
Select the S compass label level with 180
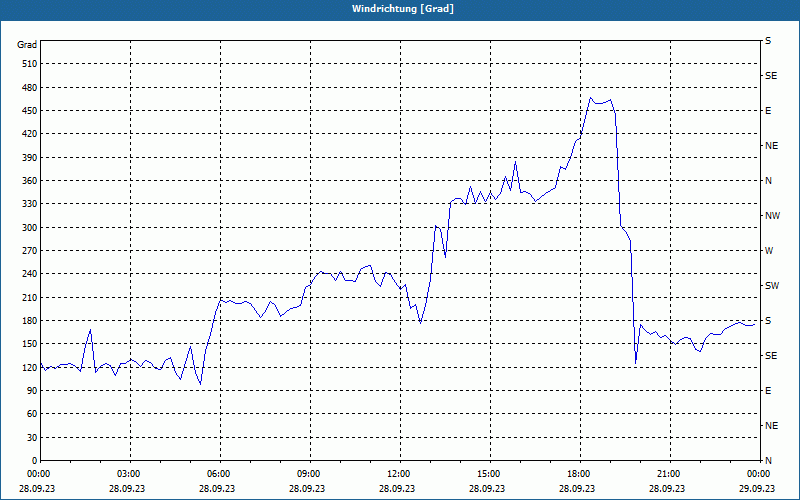click(768, 320)
